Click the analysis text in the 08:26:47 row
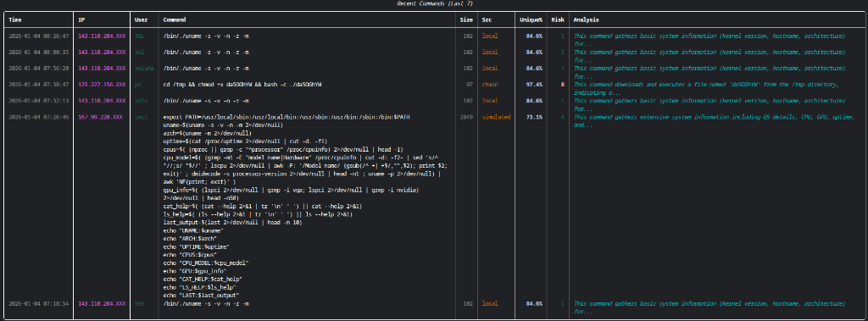 click(709, 40)
